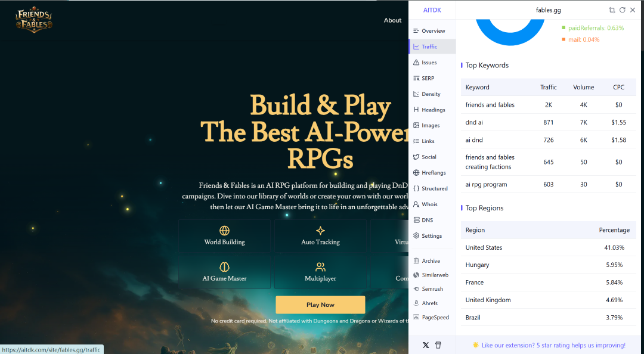Click the Friends & Fables logo
Viewport: 644px width, 354px height.
click(34, 20)
